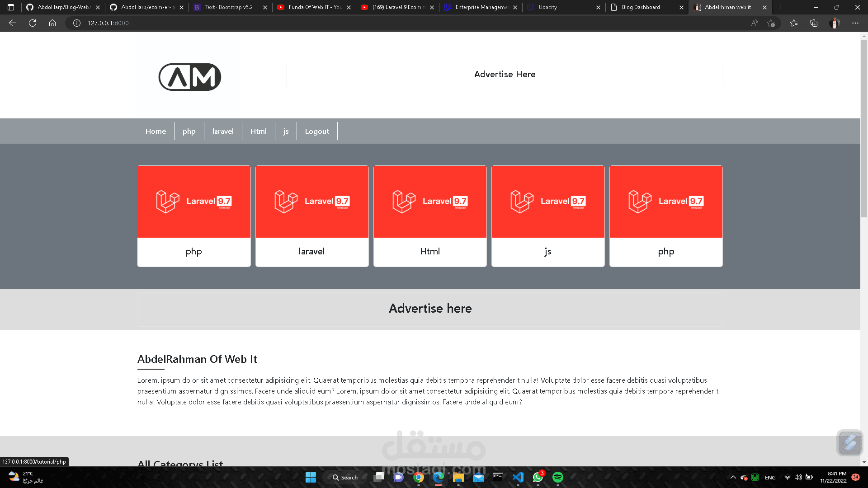Open the browser profile avatar
This screenshot has width=868, height=488.
tap(835, 23)
